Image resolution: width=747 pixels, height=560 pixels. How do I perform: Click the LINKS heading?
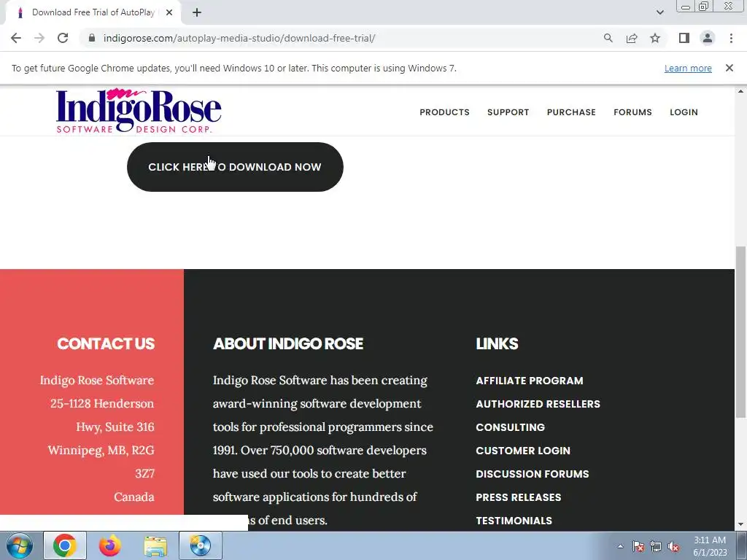(x=497, y=344)
